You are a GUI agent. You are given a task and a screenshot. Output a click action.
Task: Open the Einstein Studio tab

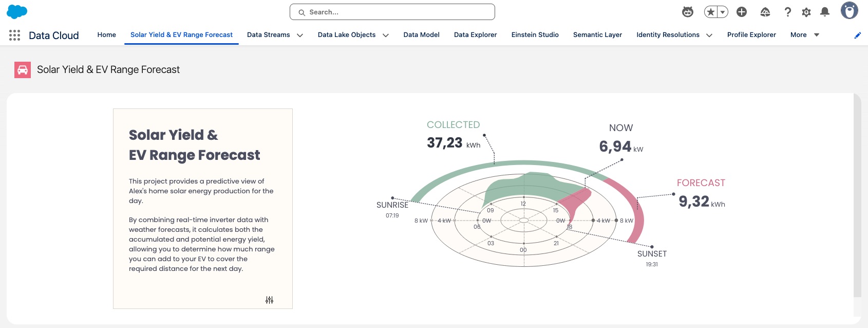tap(535, 35)
